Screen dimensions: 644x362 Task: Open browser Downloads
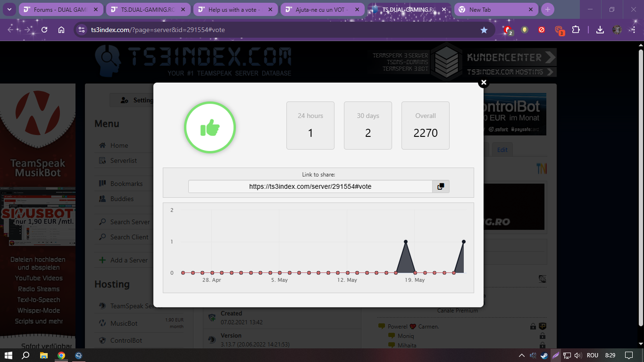(600, 30)
